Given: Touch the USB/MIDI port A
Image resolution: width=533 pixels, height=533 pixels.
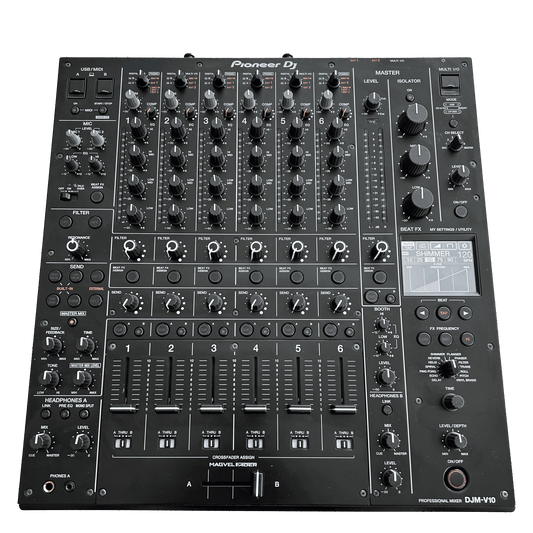Looking at the screenshot, I should coord(77,88).
